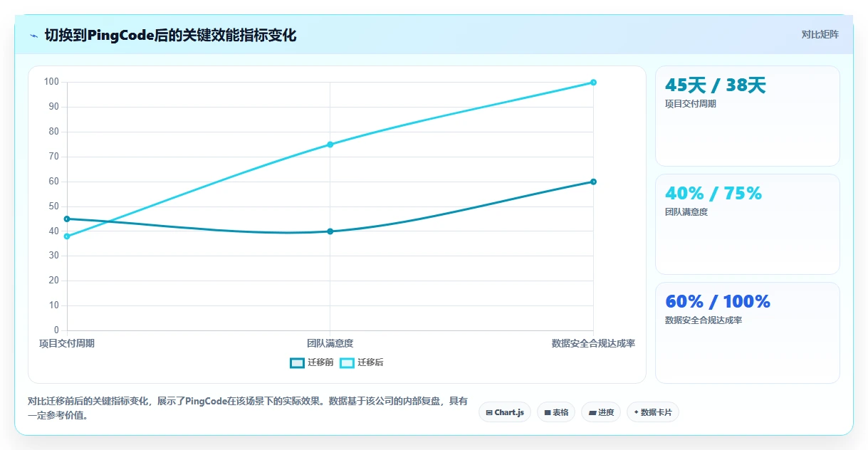
Task: Click the 团队满意度 x-axis label
Action: tap(330, 343)
